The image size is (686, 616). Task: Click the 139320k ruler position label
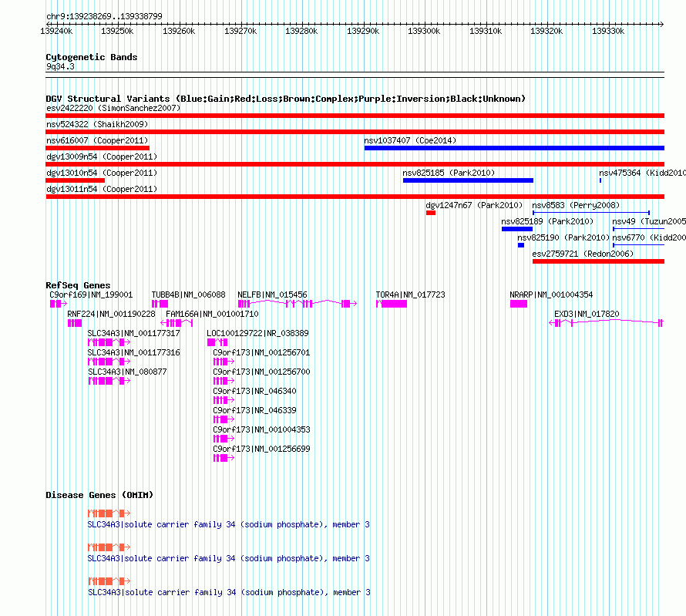[x=546, y=31]
